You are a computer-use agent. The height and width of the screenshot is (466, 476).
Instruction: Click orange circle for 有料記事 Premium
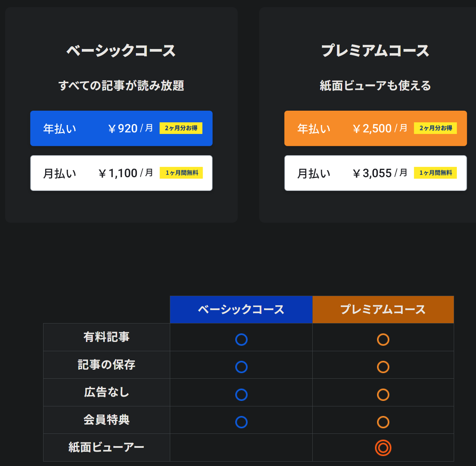click(x=383, y=340)
